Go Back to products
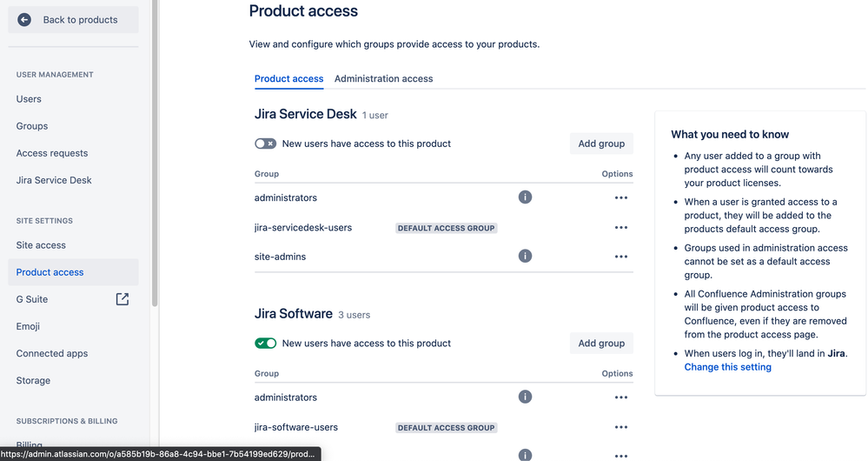The height and width of the screenshot is (461, 868). point(73,20)
